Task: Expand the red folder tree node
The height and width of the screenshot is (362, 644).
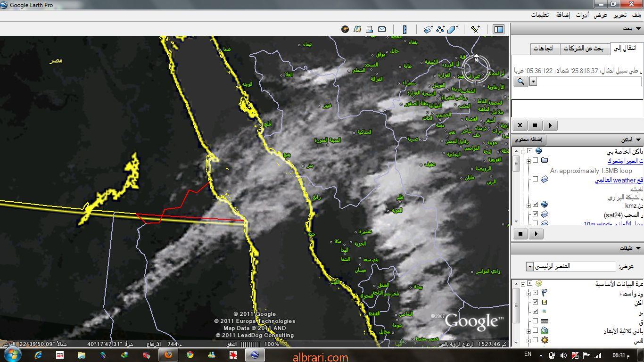Action: pos(528,160)
